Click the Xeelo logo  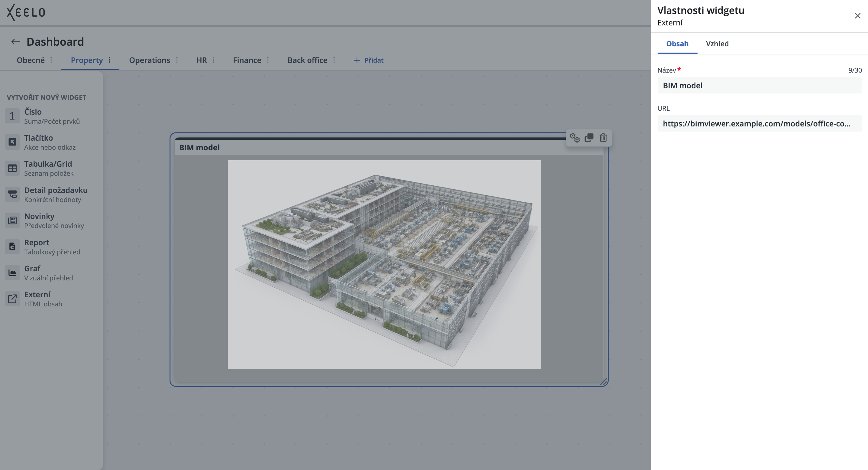[26, 12]
